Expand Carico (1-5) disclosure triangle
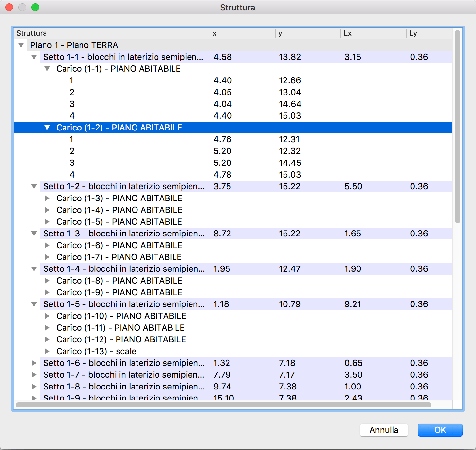 point(47,222)
